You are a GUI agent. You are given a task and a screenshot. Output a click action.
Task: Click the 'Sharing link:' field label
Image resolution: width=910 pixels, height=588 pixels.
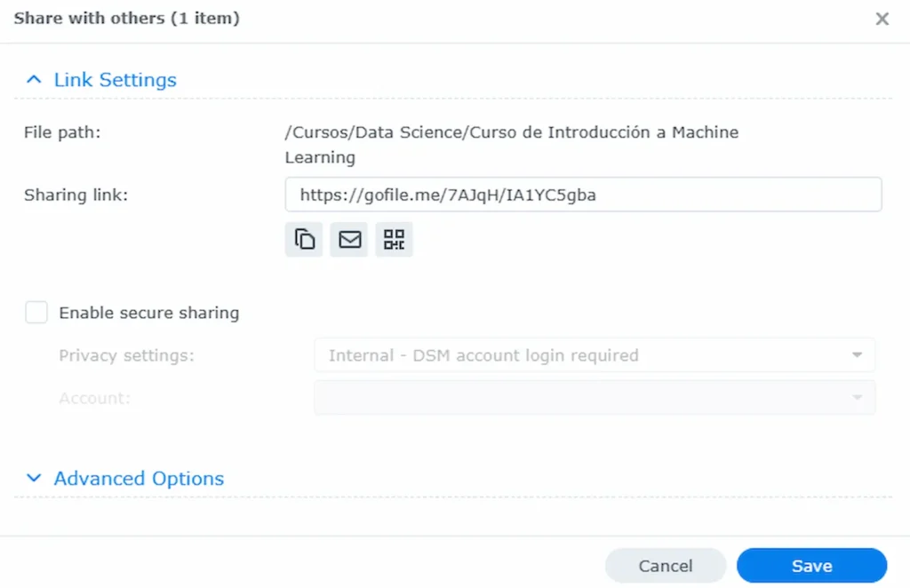pos(76,195)
